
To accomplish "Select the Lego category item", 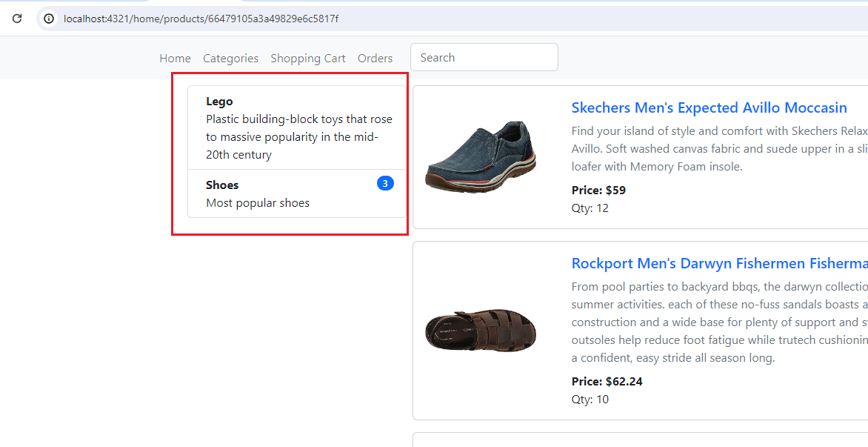I will [297, 128].
